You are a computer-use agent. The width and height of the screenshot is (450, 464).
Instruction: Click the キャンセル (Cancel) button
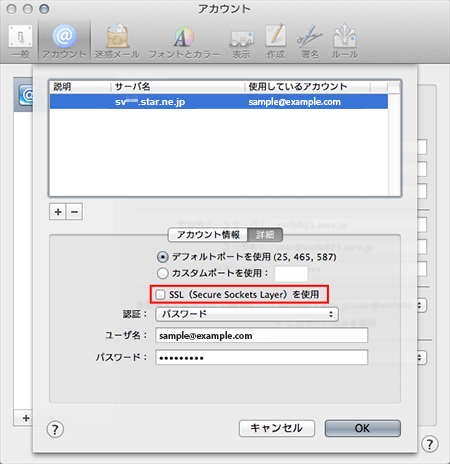click(277, 428)
